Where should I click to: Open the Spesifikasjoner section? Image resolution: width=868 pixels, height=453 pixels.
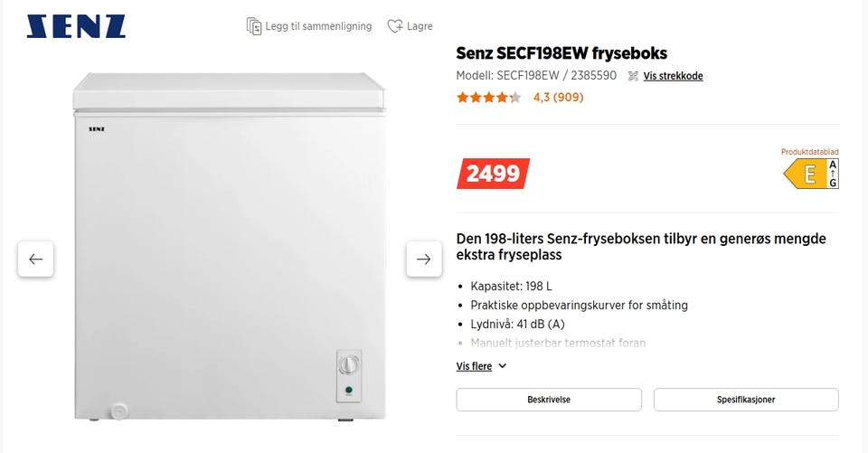coord(746,400)
